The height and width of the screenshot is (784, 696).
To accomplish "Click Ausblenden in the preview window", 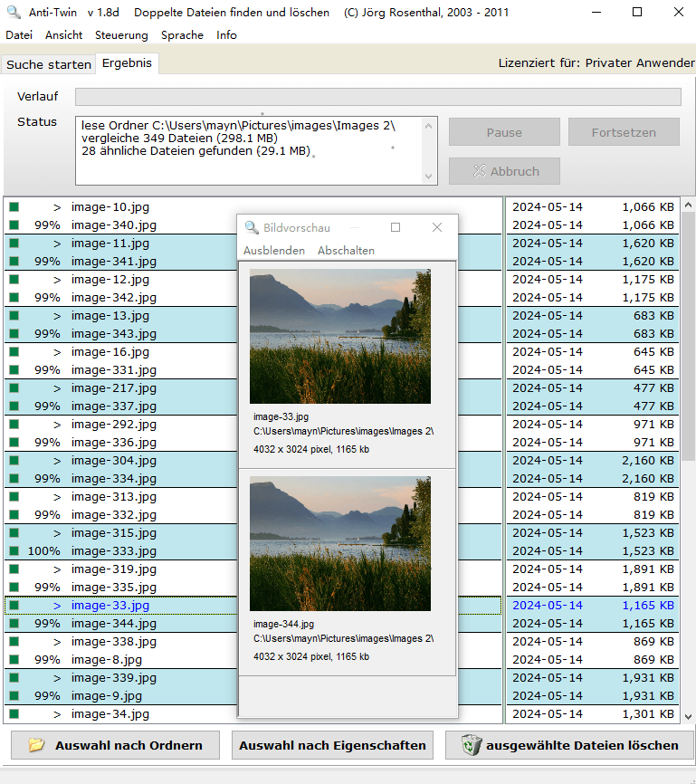I will point(274,251).
